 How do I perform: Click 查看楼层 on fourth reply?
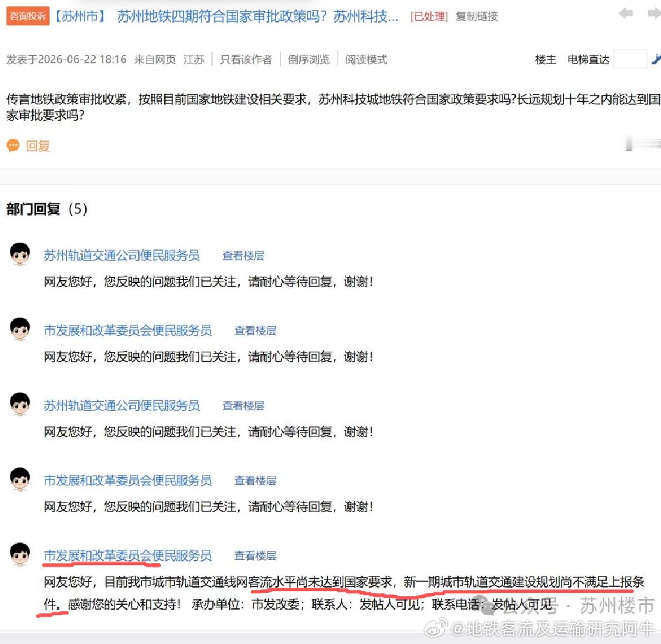pyautogui.click(x=255, y=481)
